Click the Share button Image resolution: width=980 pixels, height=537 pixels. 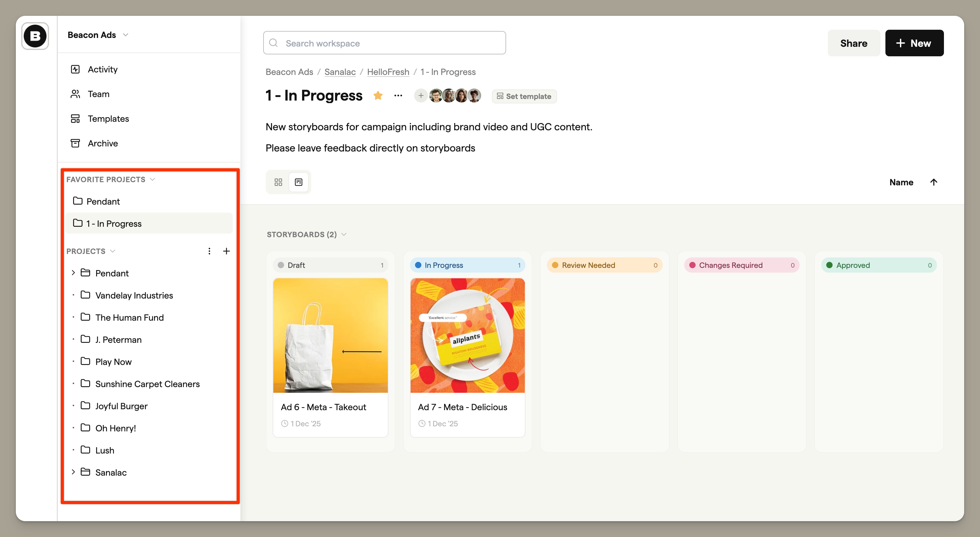click(x=853, y=43)
